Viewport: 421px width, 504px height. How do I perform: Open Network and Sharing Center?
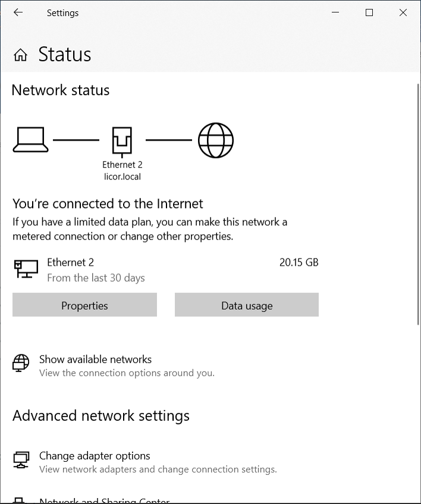(104, 500)
